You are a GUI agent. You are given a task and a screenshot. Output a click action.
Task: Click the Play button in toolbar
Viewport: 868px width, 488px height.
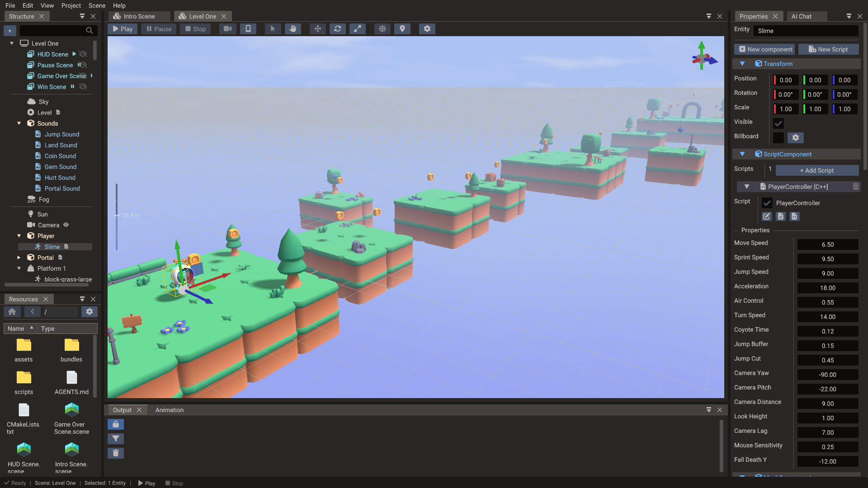[x=123, y=29]
